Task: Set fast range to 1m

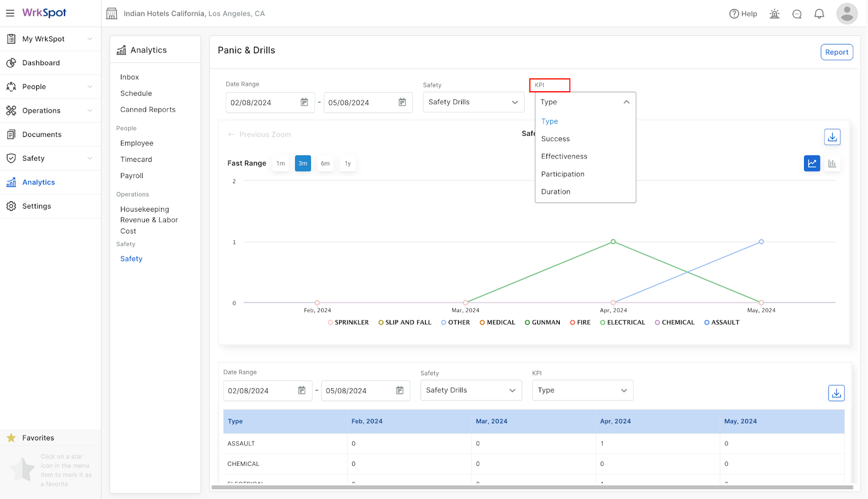Action: [x=280, y=163]
